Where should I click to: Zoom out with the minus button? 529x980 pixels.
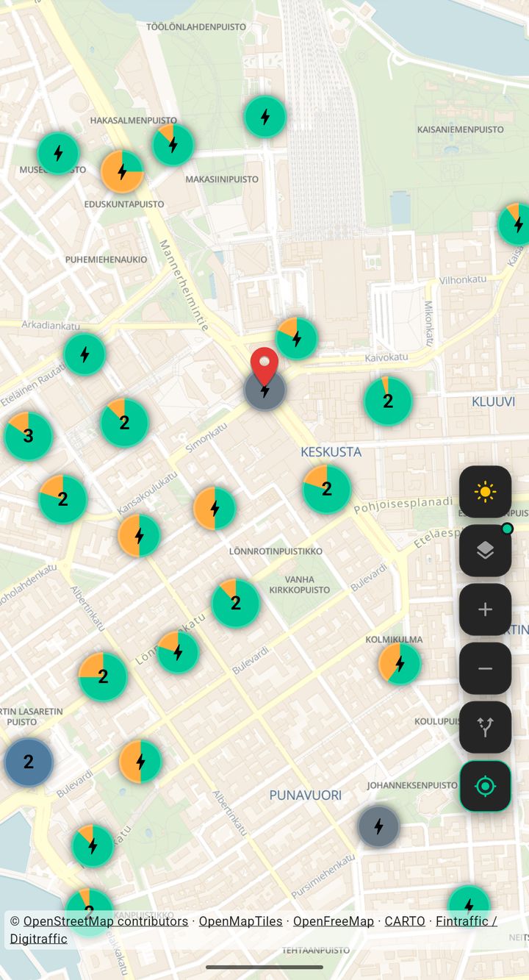485,668
